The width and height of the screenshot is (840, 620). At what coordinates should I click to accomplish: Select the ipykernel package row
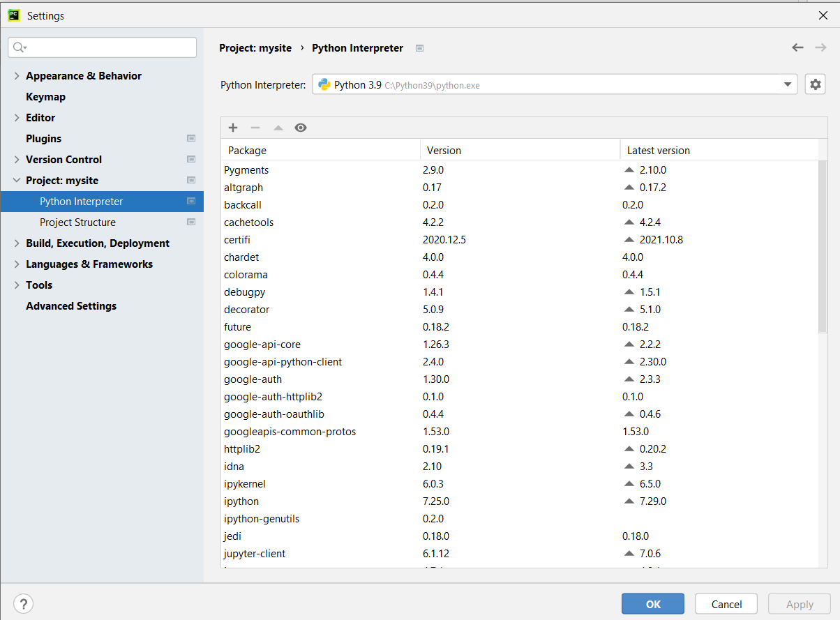pyautogui.click(x=520, y=484)
